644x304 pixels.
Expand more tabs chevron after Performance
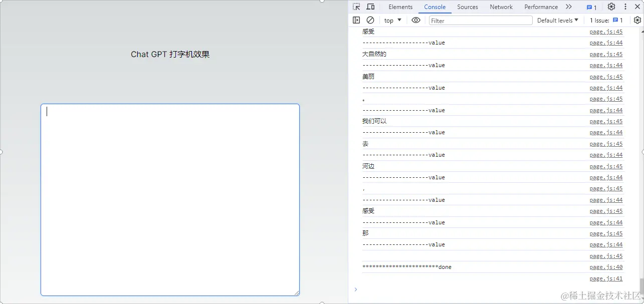(569, 7)
